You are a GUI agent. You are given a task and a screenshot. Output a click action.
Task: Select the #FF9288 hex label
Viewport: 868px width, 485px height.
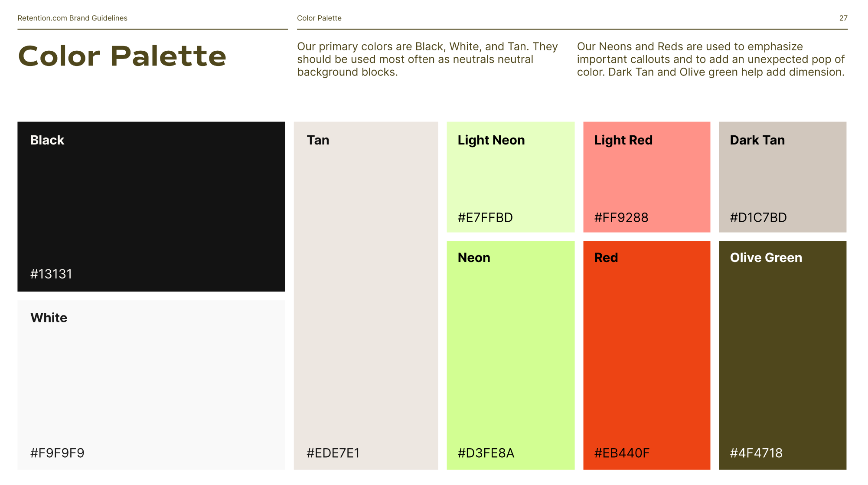click(621, 217)
